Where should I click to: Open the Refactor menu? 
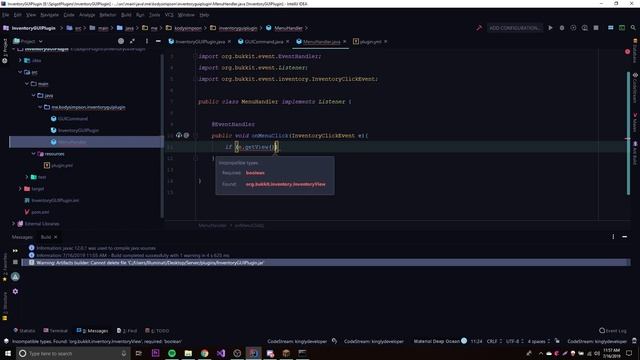(x=108, y=15)
